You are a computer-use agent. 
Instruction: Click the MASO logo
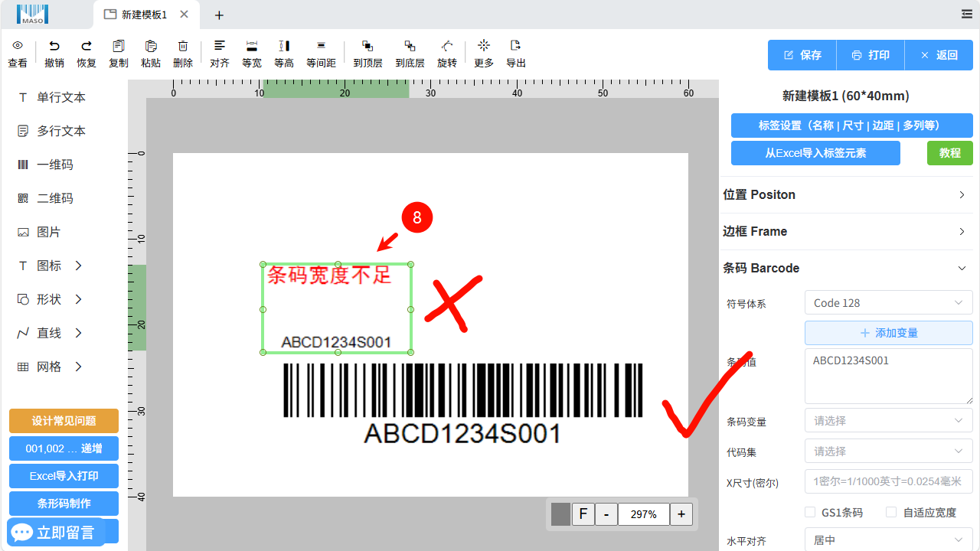[32, 14]
